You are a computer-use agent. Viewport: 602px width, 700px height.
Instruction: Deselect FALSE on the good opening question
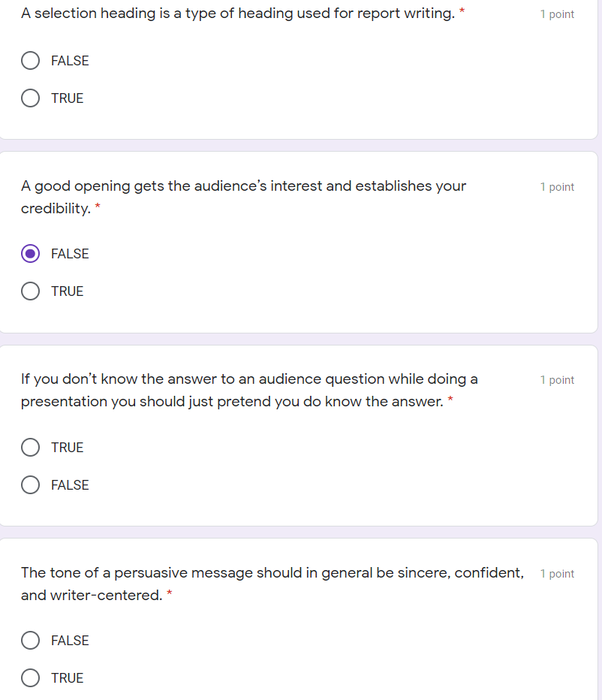tap(30, 253)
